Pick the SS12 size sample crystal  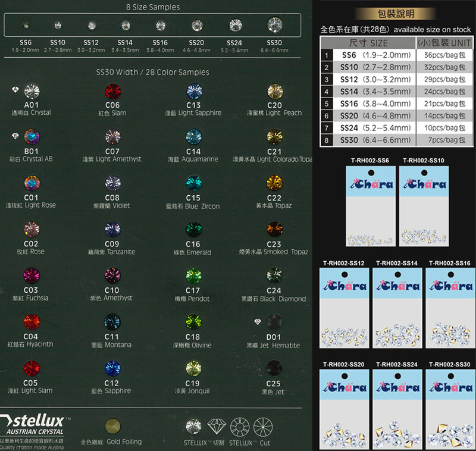[x=92, y=26]
